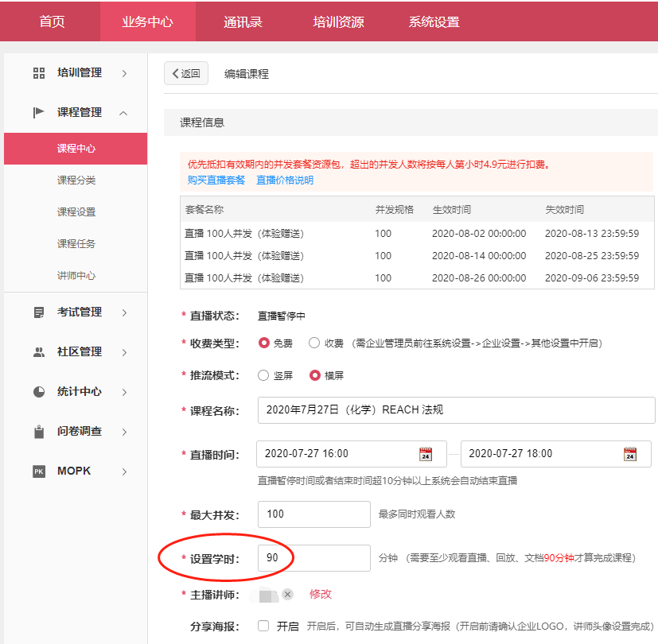This screenshot has width=658, height=644.
Task: Click 最多同时观看人数 hint text
Action: click(x=417, y=514)
